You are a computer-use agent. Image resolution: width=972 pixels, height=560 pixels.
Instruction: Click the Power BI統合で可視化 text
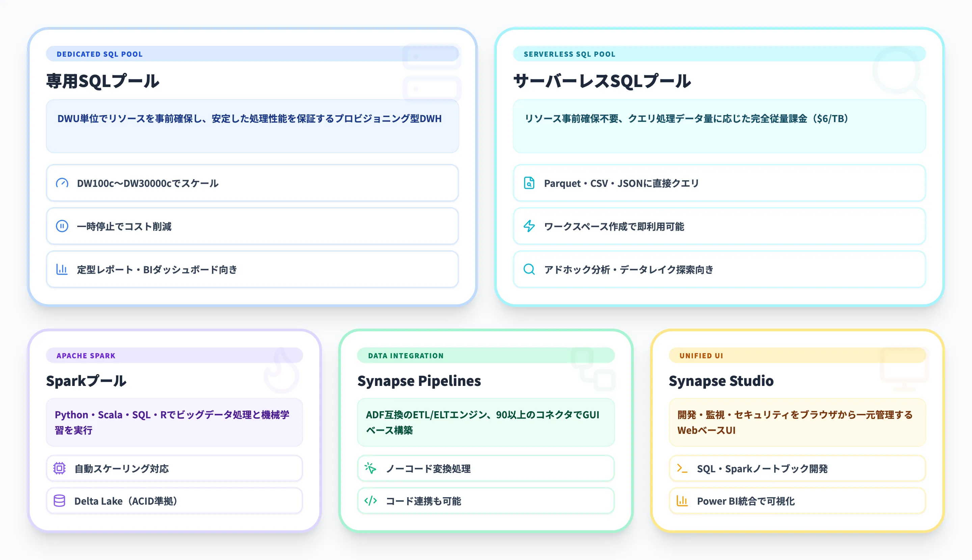point(746,501)
